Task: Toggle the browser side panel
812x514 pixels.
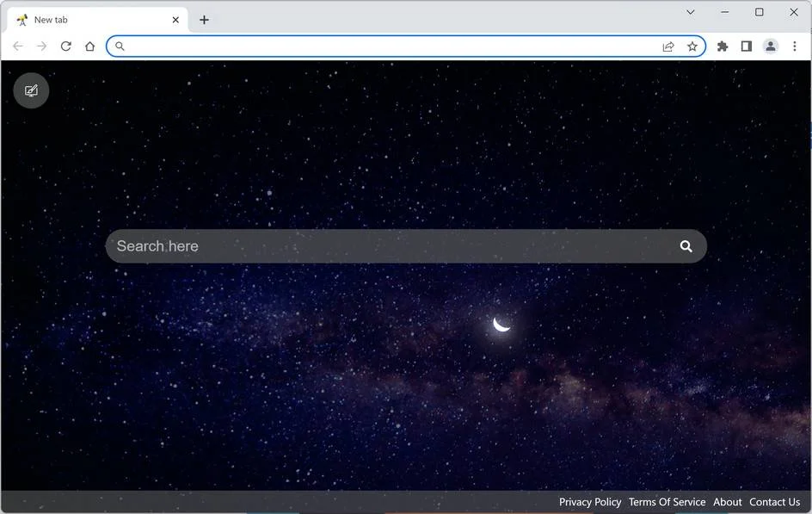Action: 747,46
